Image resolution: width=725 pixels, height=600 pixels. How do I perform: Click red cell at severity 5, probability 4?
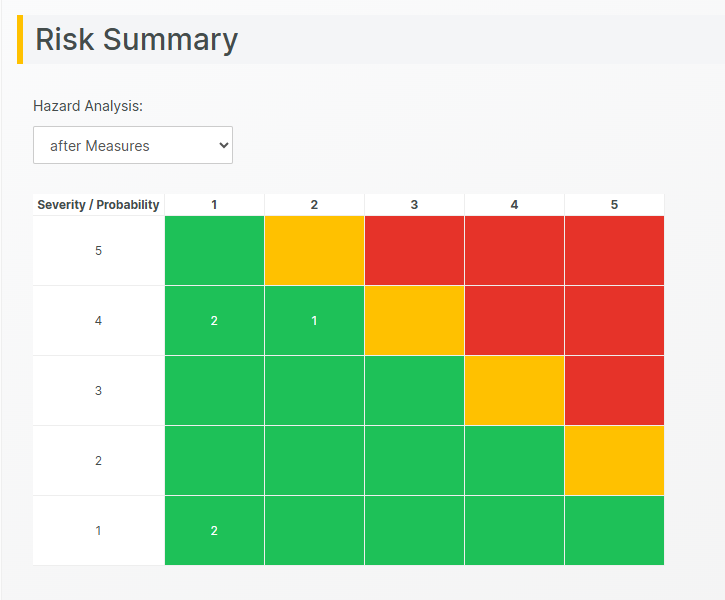click(514, 251)
